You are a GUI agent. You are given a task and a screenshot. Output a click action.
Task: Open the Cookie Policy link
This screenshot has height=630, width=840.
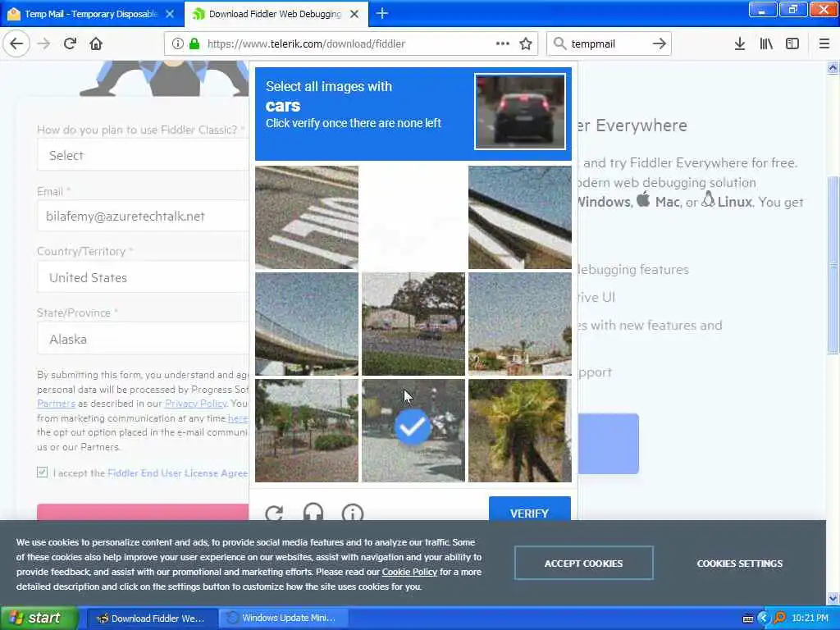tap(409, 572)
